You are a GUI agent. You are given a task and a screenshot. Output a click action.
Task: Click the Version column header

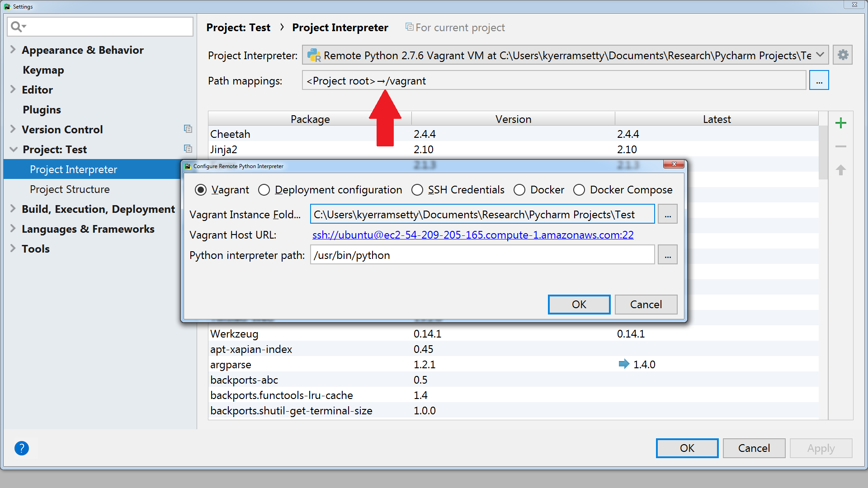pos(513,119)
